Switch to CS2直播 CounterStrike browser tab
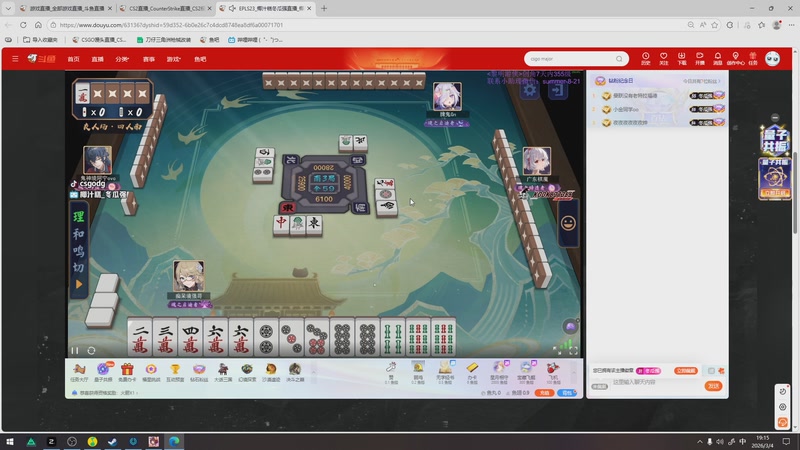The height and width of the screenshot is (450, 800). click(x=165, y=8)
